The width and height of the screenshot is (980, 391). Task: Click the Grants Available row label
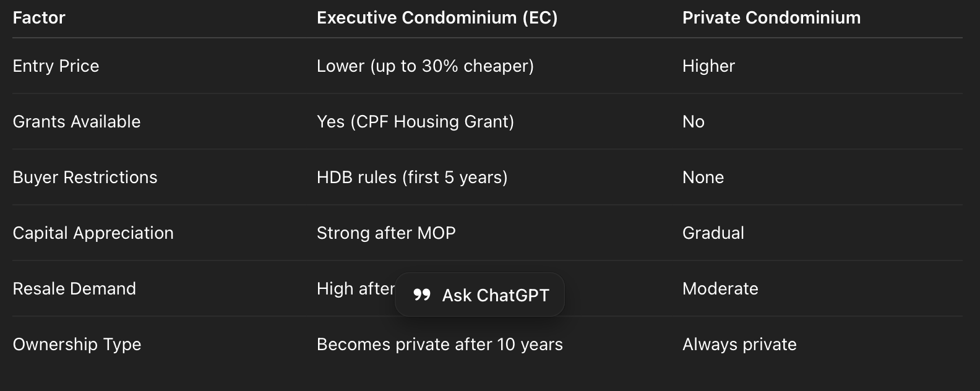coord(77,122)
